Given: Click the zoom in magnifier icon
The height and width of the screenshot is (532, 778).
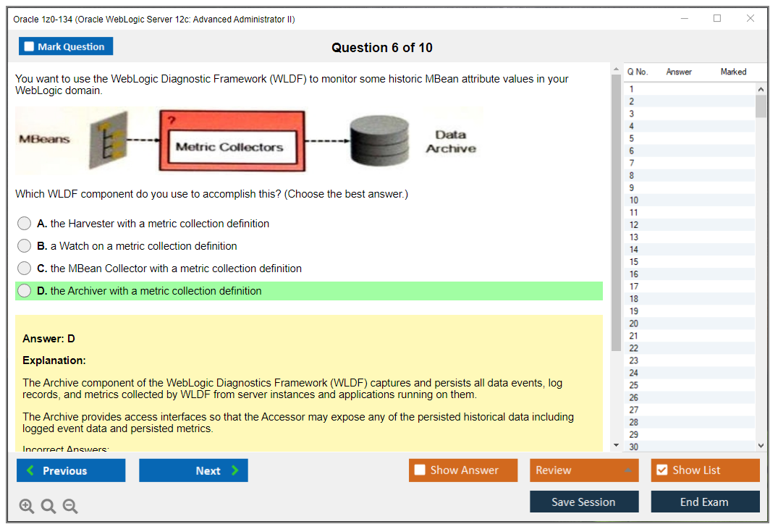Looking at the screenshot, I should click(27, 507).
